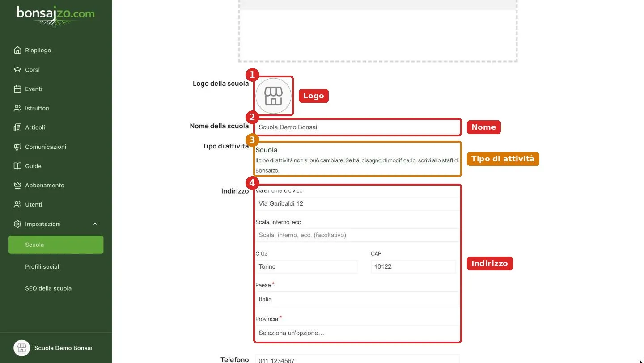Screen dimensions: 644x363
Task: Click the bonsaizo.com logo
Action: pos(56,16)
